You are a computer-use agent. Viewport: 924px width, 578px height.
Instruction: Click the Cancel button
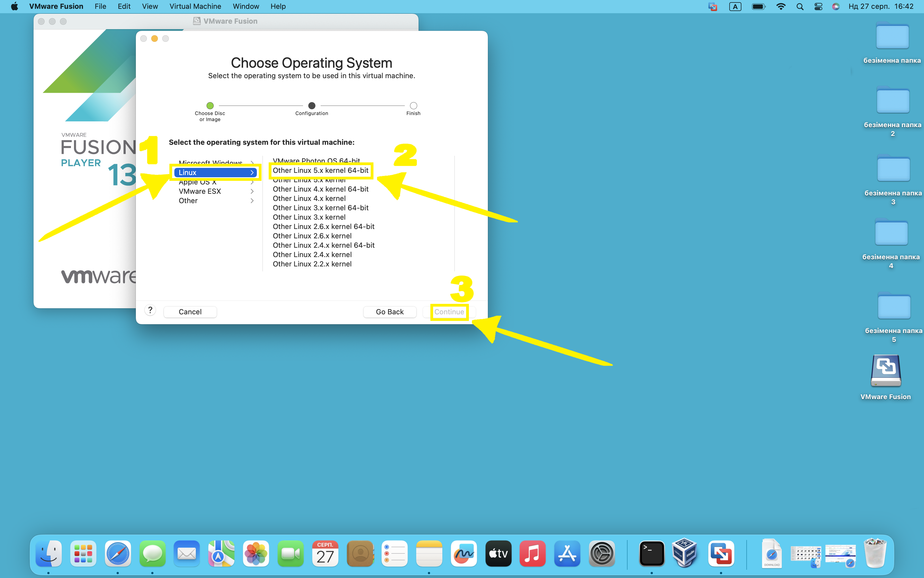coord(190,312)
